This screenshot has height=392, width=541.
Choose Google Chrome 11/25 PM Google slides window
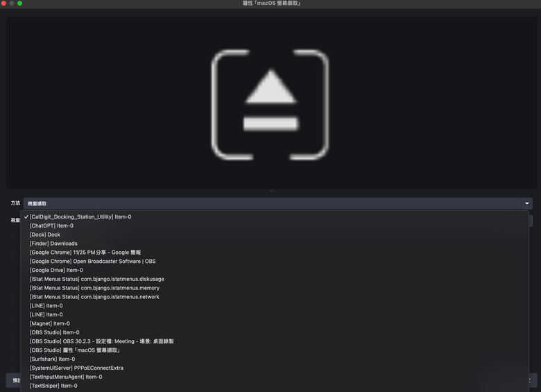(274, 253)
